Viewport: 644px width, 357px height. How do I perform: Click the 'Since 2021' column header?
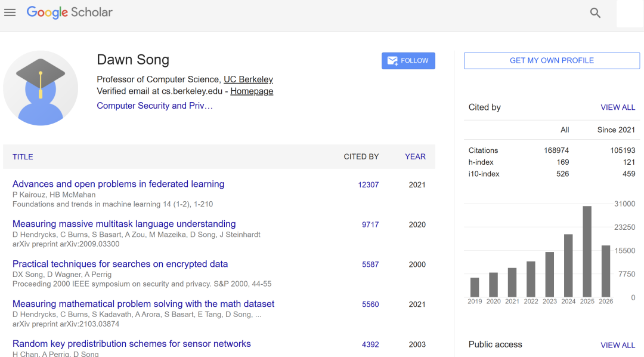coord(616,130)
